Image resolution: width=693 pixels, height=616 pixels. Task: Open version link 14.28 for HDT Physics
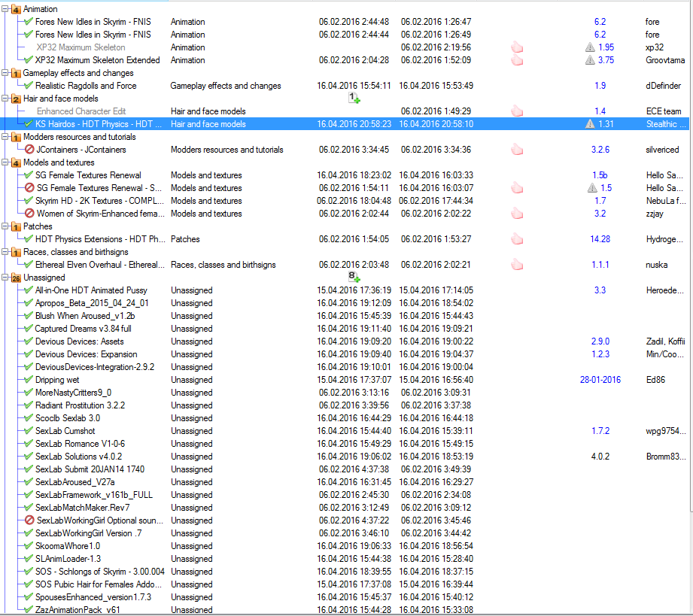[x=600, y=239]
